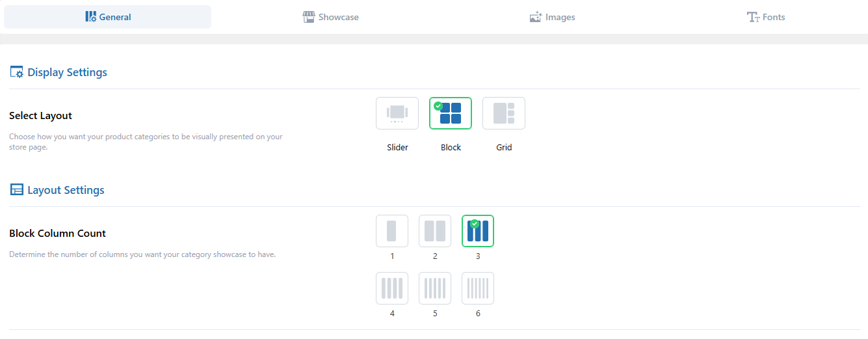Open the Images tab
868x339 pixels.
coord(552,17)
